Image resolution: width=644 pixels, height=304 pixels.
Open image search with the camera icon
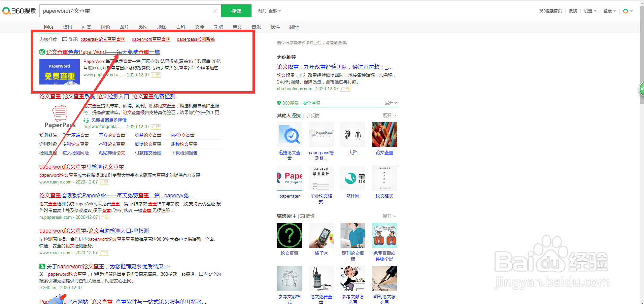[626, 10]
